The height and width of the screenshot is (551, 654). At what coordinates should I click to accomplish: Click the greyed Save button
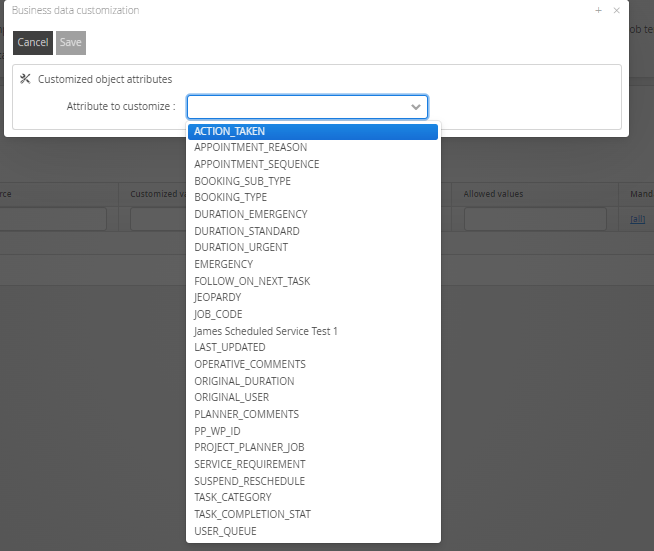pos(71,43)
